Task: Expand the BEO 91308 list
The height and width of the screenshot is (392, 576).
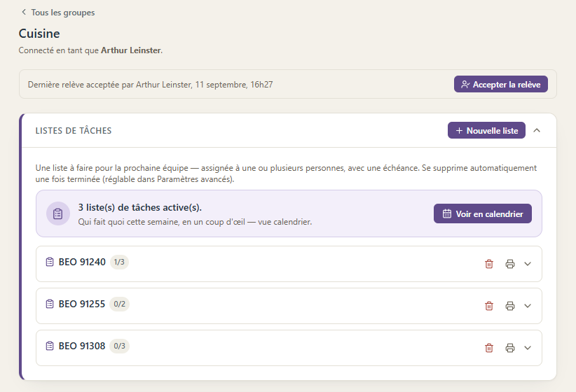Action: [528, 348]
